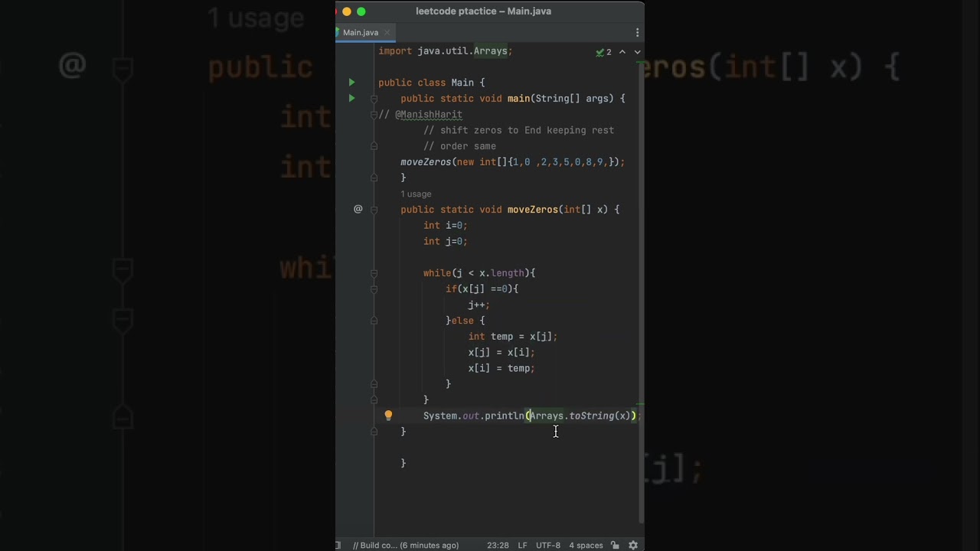Click the @ gutter icon beside moveZeros declaration
Image resolution: width=980 pixels, height=551 pixels.
pyautogui.click(x=358, y=209)
